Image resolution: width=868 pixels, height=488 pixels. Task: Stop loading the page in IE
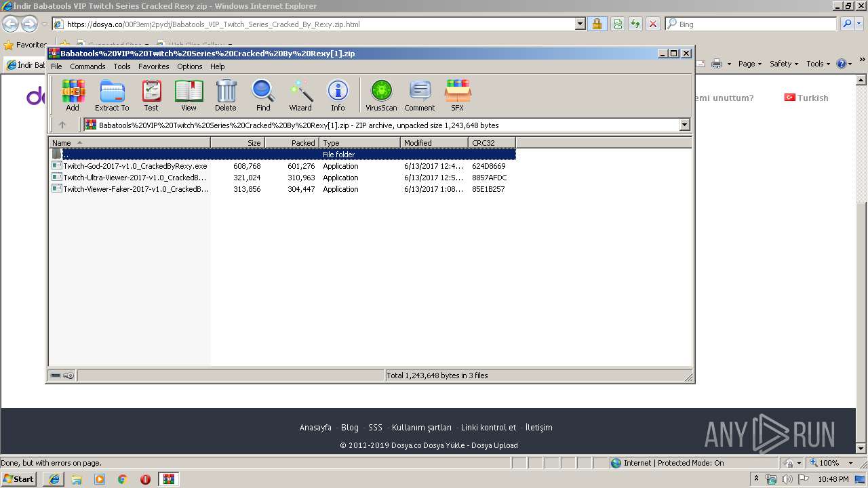(x=652, y=24)
